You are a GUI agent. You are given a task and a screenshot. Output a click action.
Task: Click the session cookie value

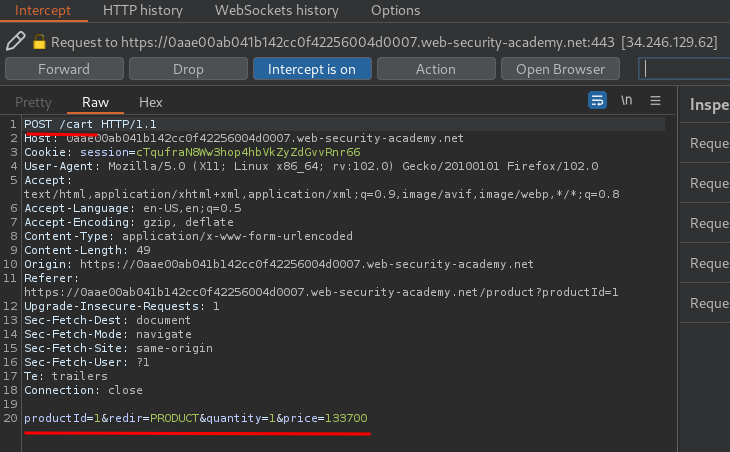pyautogui.click(x=248, y=152)
